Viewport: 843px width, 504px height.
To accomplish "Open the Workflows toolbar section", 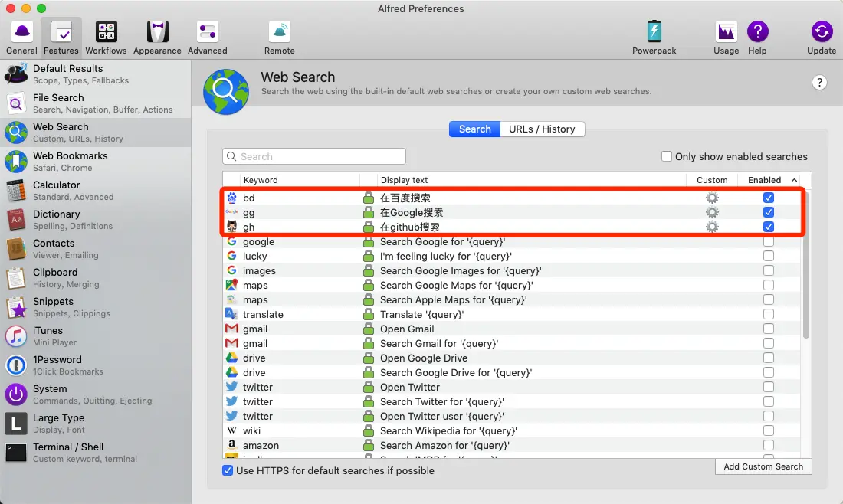I will (106, 38).
